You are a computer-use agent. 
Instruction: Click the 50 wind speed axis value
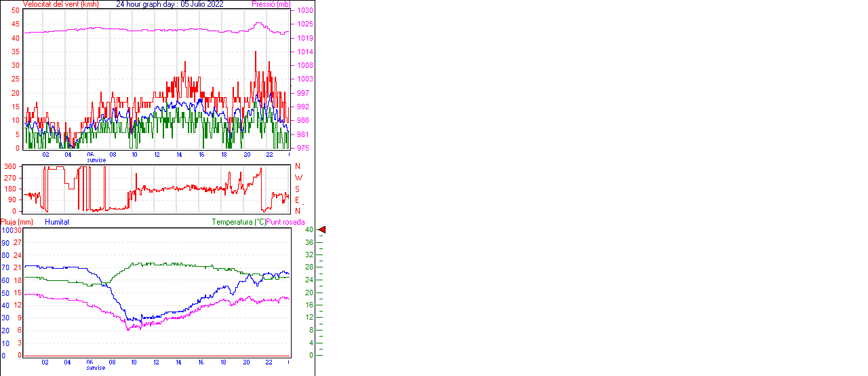pyautogui.click(x=16, y=11)
